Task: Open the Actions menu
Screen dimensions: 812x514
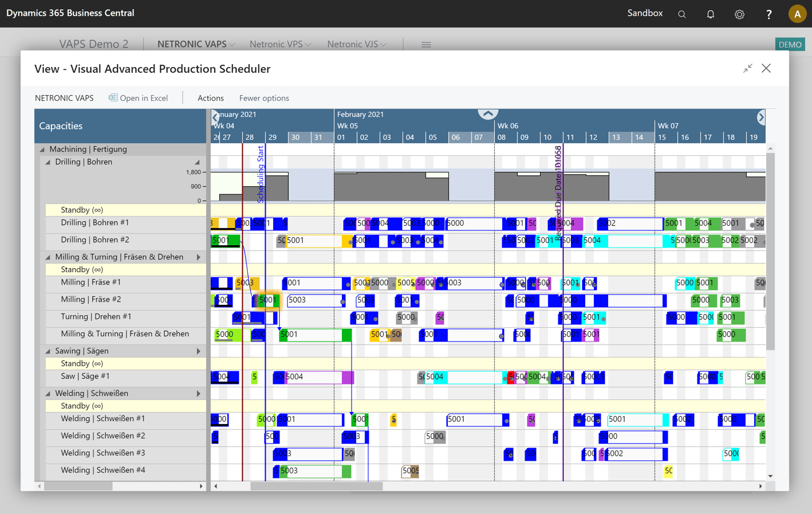Action: click(210, 97)
